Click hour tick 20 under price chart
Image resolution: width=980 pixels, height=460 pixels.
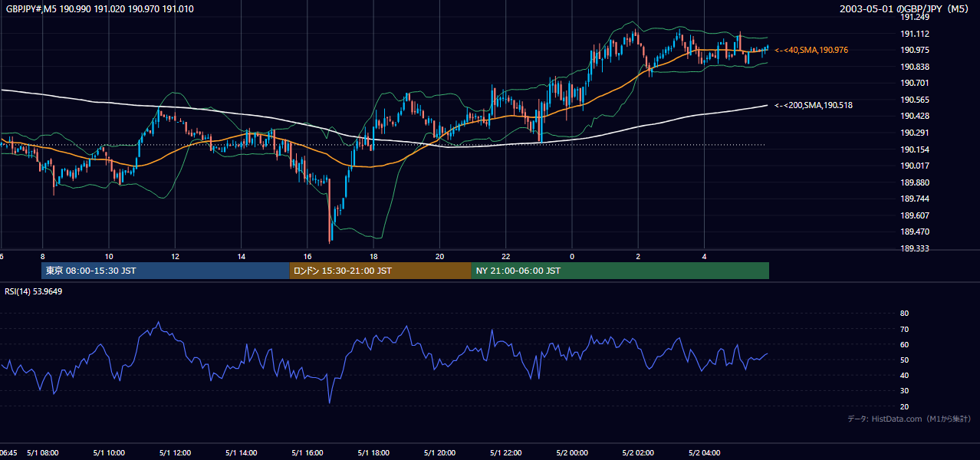[439, 257]
